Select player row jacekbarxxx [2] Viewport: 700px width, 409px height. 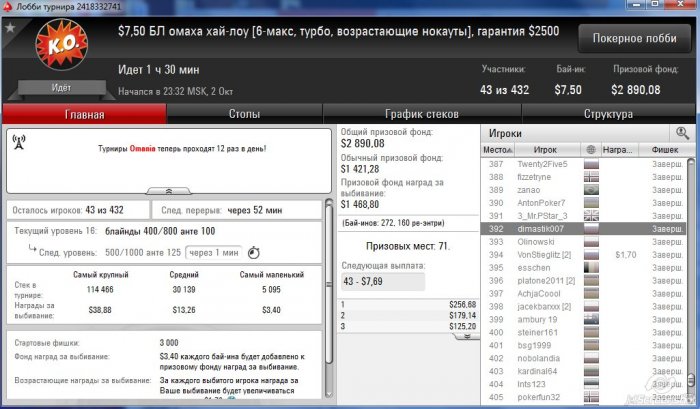point(583,306)
